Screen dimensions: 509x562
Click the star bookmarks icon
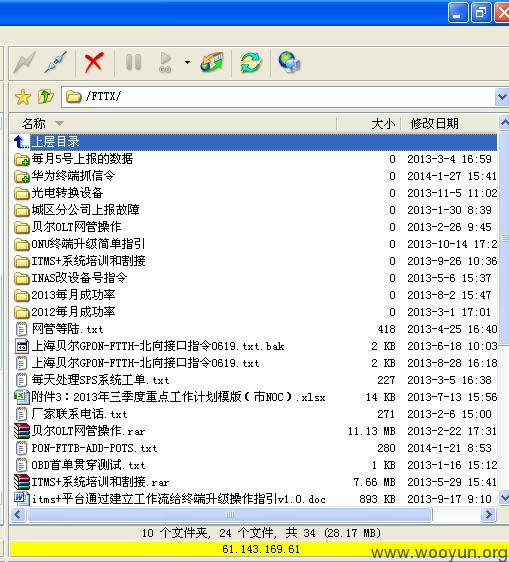point(23,97)
